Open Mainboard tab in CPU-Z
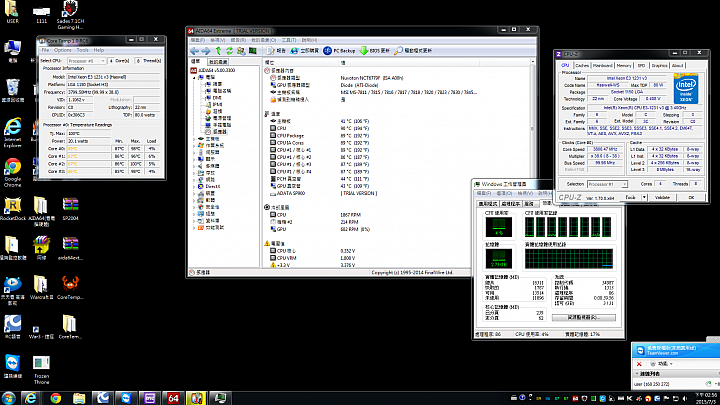 pos(603,66)
